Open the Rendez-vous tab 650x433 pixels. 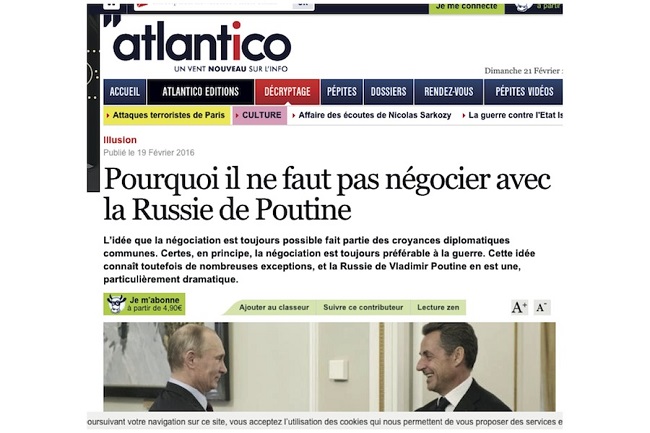point(449,92)
